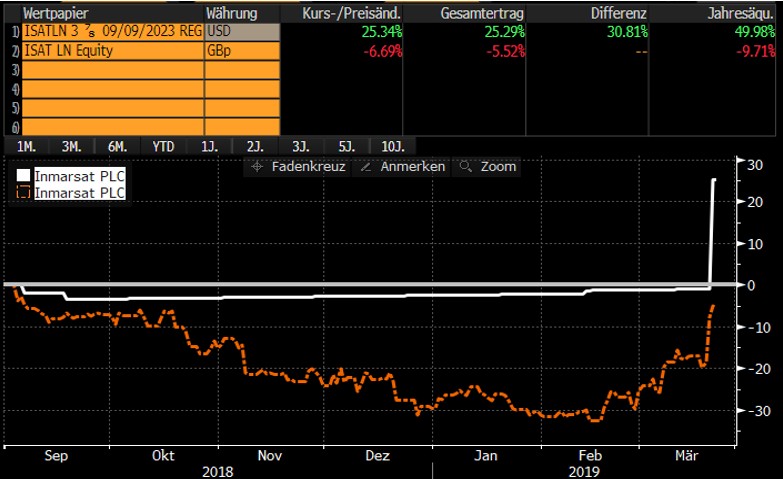Click the ISATLN 09/09/2023 bond security field

point(110,32)
